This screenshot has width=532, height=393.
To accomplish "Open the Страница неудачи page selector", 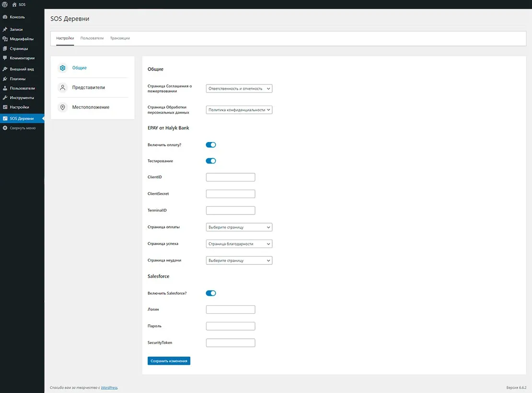I will click(x=239, y=261).
